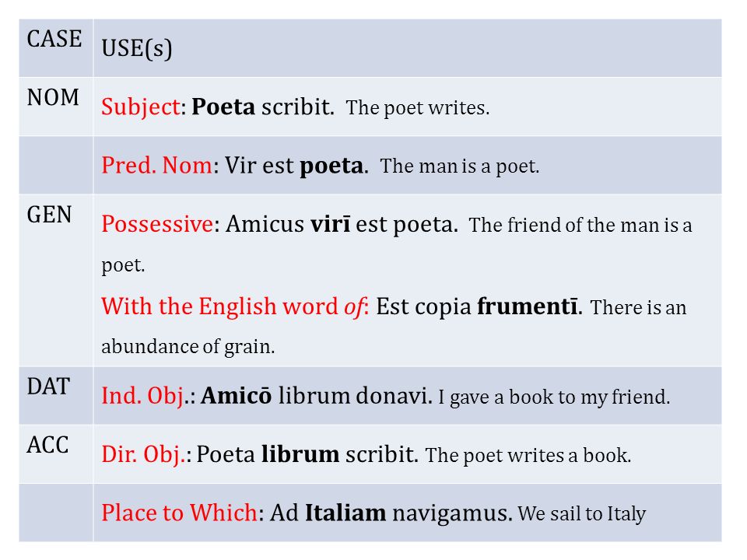Click the red Place to Which label
Screen dimensions: 747x560
pyautogui.click(x=179, y=513)
